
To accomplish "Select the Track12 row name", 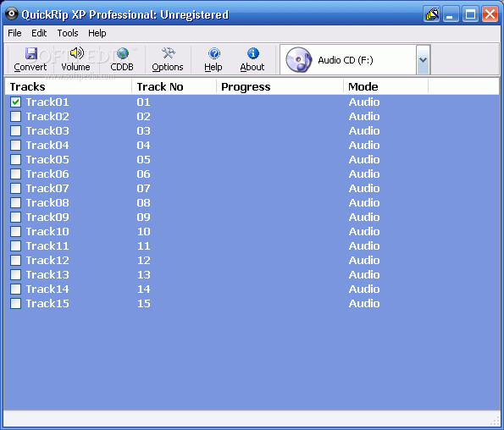I will 47,260.
